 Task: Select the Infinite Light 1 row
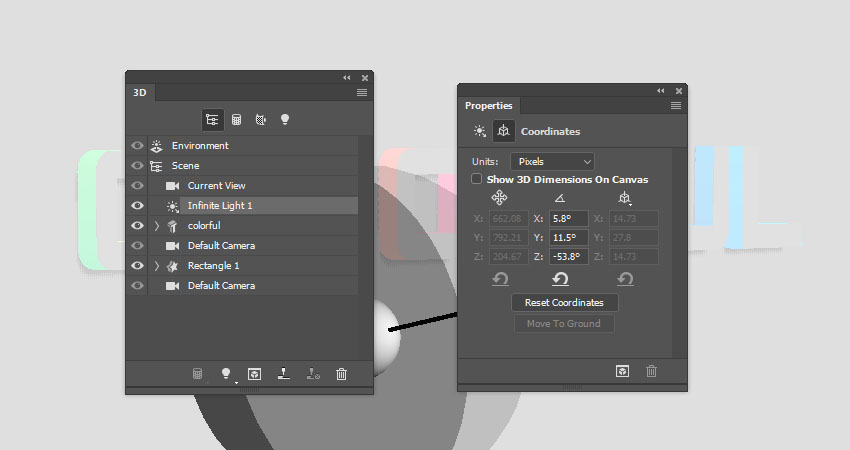[x=253, y=205]
